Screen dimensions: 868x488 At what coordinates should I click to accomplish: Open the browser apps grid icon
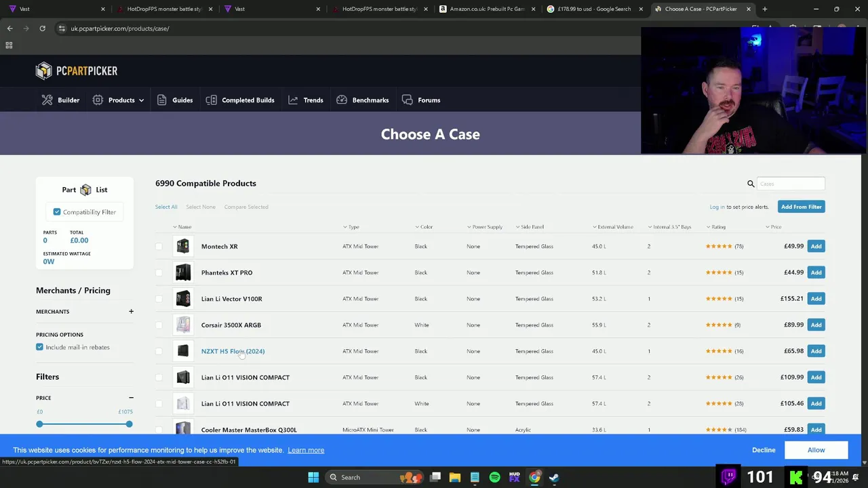[9, 45]
